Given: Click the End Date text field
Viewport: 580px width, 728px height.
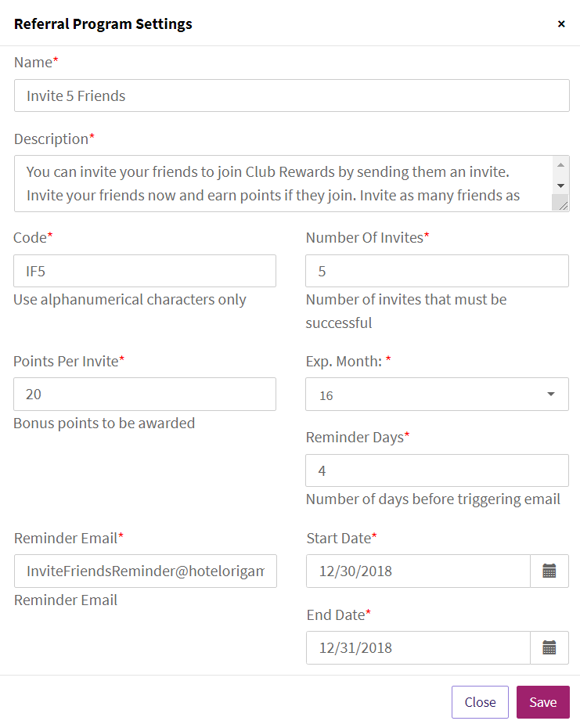Looking at the screenshot, I should point(418,647).
